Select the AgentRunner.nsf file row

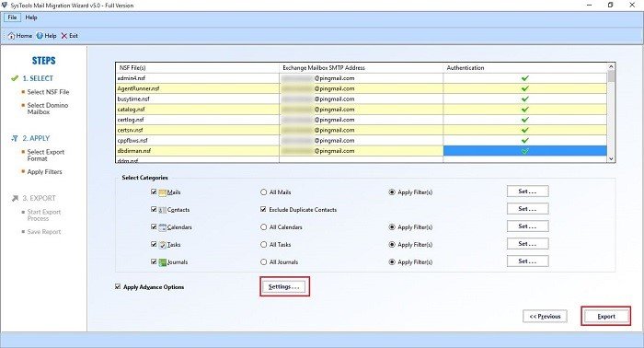pos(362,88)
